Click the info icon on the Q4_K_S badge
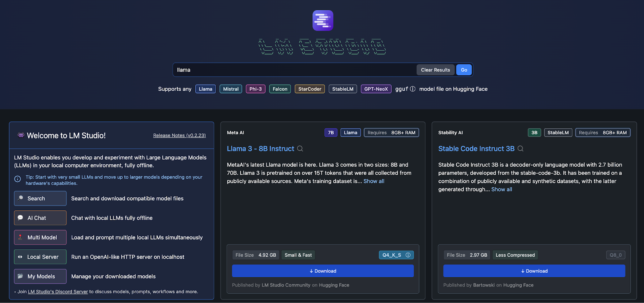Viewport: 644px width, 303px height. (408, 255)
